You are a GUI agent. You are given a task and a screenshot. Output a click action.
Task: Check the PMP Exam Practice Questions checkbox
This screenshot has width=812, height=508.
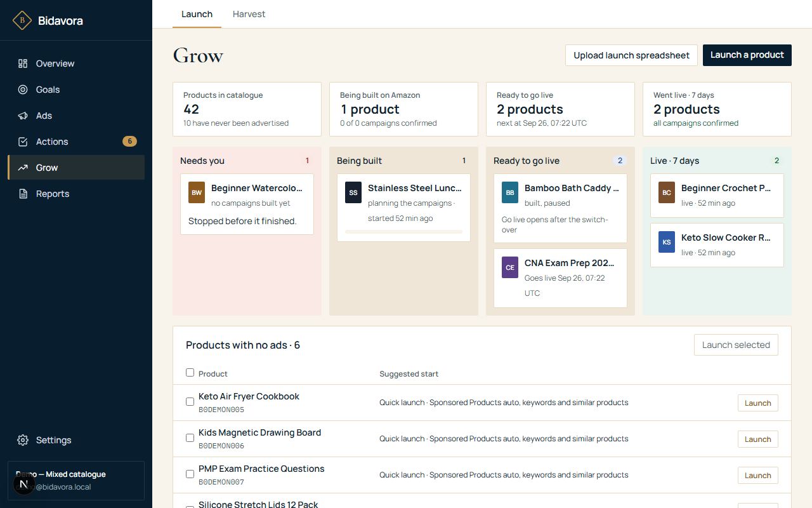(x=190, y=474)
